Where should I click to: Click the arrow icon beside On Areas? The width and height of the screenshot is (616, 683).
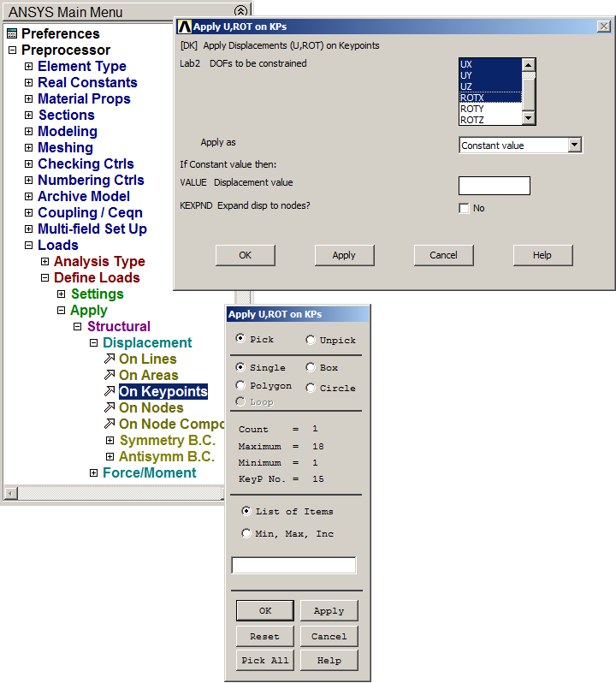pos(109,376)
